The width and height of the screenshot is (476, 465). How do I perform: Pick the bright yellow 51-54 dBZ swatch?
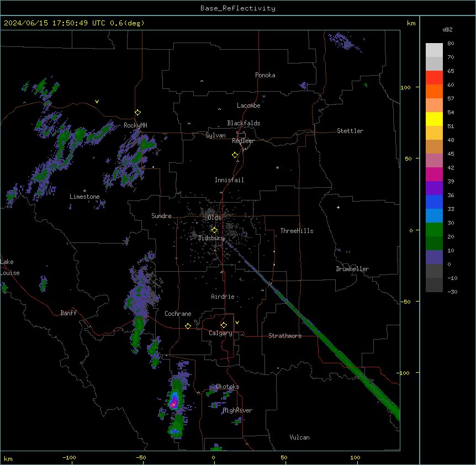[x=434, y=119]
